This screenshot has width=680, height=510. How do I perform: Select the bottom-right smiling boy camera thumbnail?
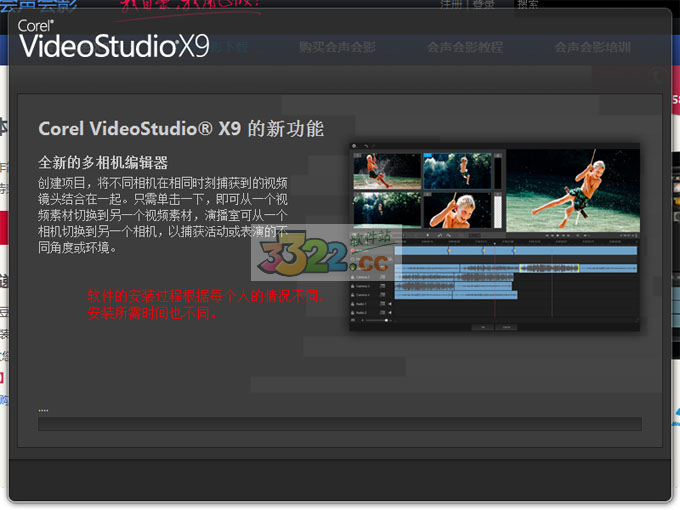coord(456,210)
